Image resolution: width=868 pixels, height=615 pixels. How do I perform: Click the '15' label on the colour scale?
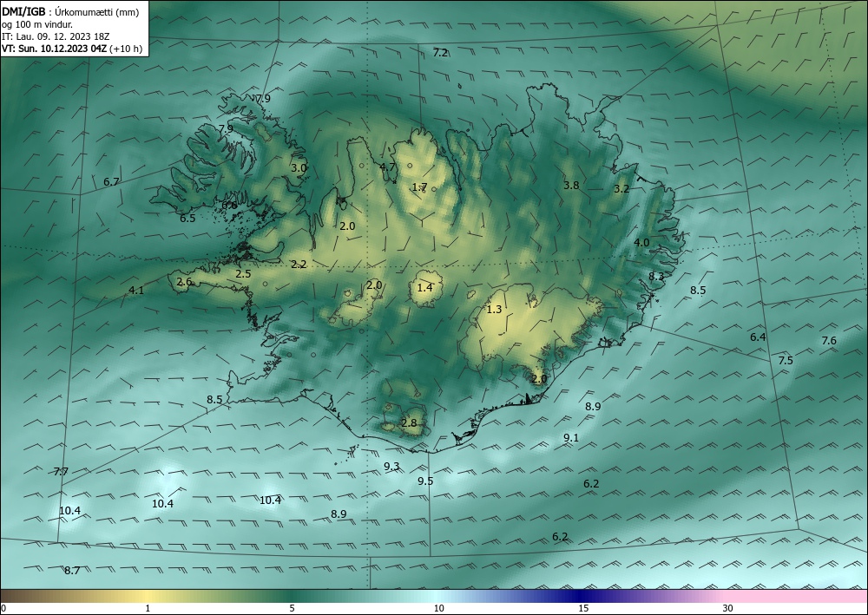click(x=583, y=608)
